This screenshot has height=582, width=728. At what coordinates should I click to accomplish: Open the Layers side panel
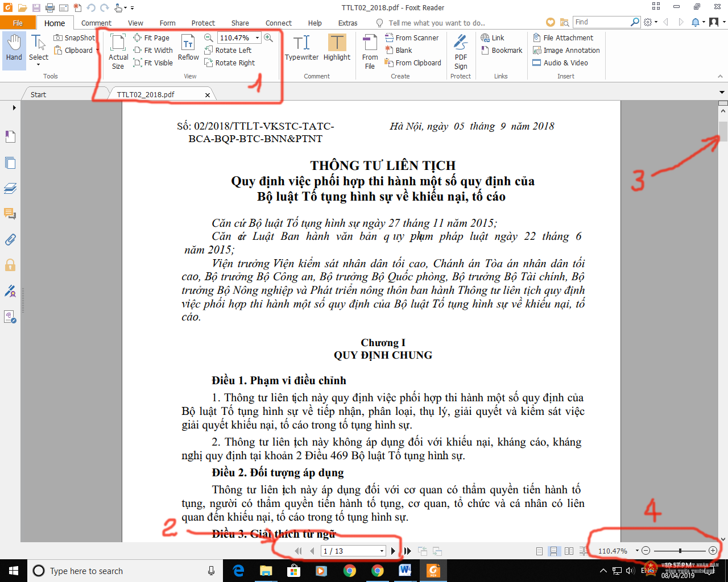[10, 188]
